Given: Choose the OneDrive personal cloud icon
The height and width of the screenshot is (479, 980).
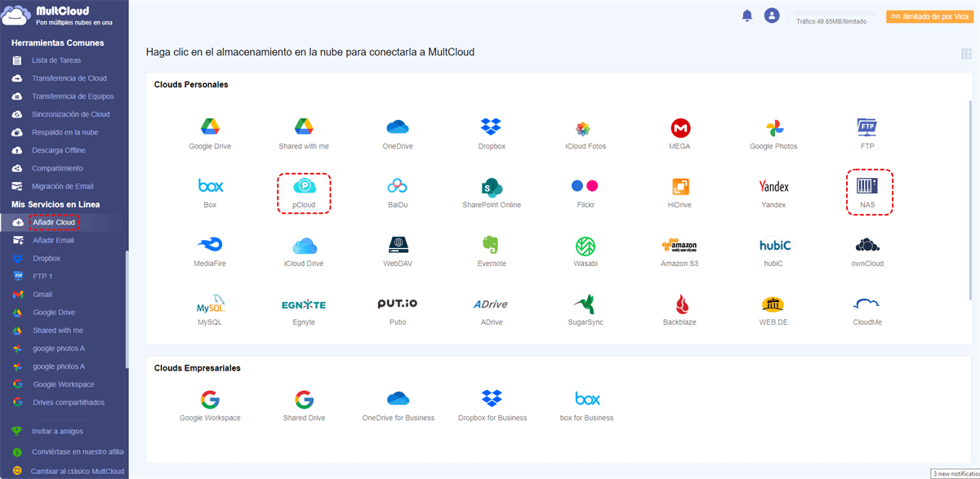Looking at the screenshot, I should pos(398,127).
